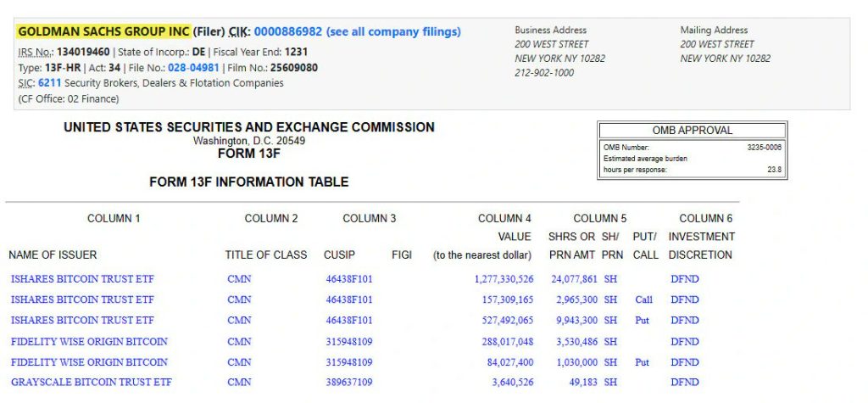Click CUSIP 389637109 cell

pos(349,382)
